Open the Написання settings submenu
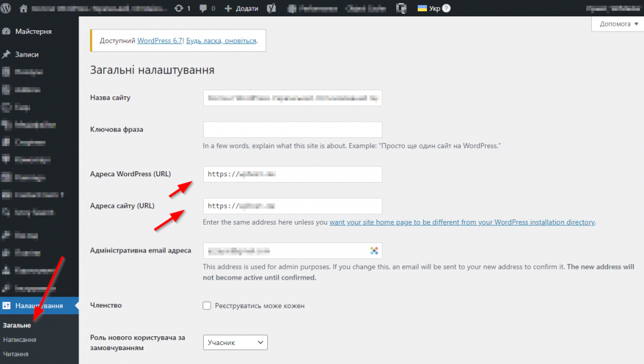The image size is (644, 364). pyautogui.click(x=19, y=339)
